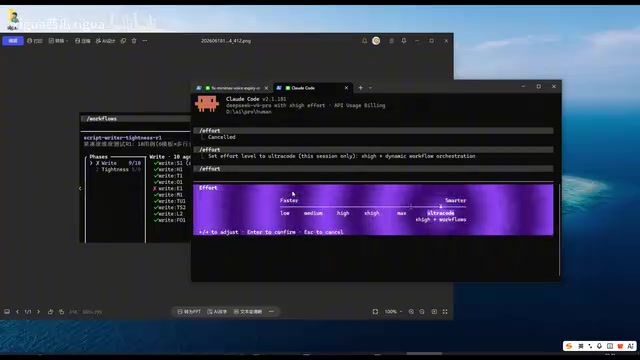Open the convert dropdown in the top toolbar

58,41
